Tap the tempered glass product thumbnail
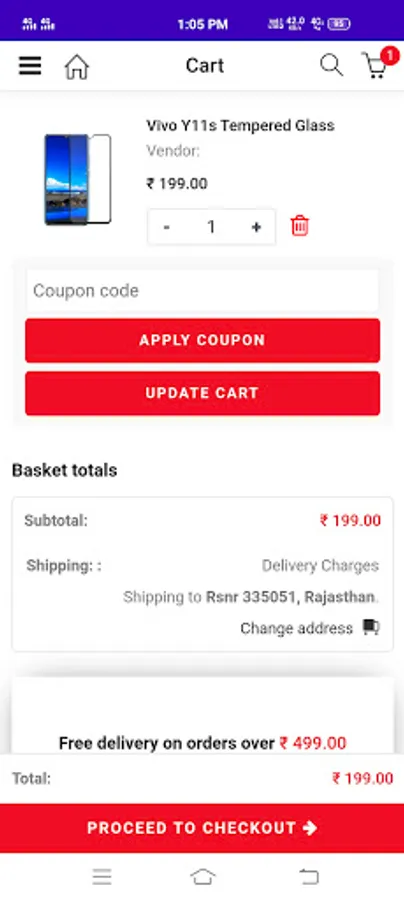Image resolution: width=404 pixels, height=900 pixels. point(77,179)
